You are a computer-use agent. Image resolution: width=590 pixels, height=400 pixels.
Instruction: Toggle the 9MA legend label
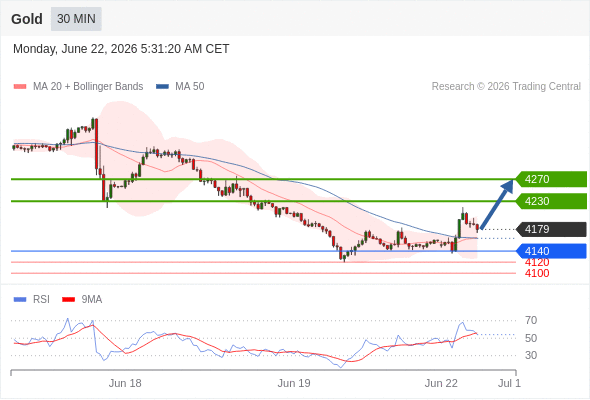92,300
